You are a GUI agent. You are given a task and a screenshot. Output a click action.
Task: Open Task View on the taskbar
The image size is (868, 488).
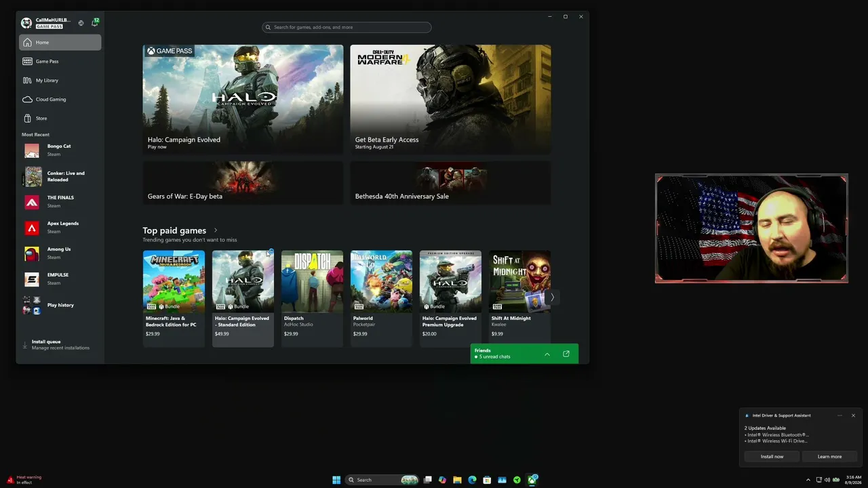pos(428,480)
